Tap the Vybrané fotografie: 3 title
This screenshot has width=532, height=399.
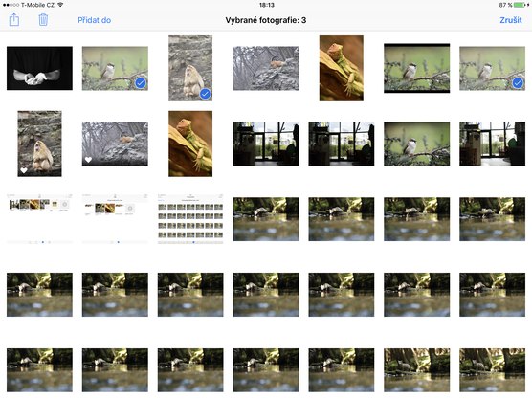[x=266, y=20]
